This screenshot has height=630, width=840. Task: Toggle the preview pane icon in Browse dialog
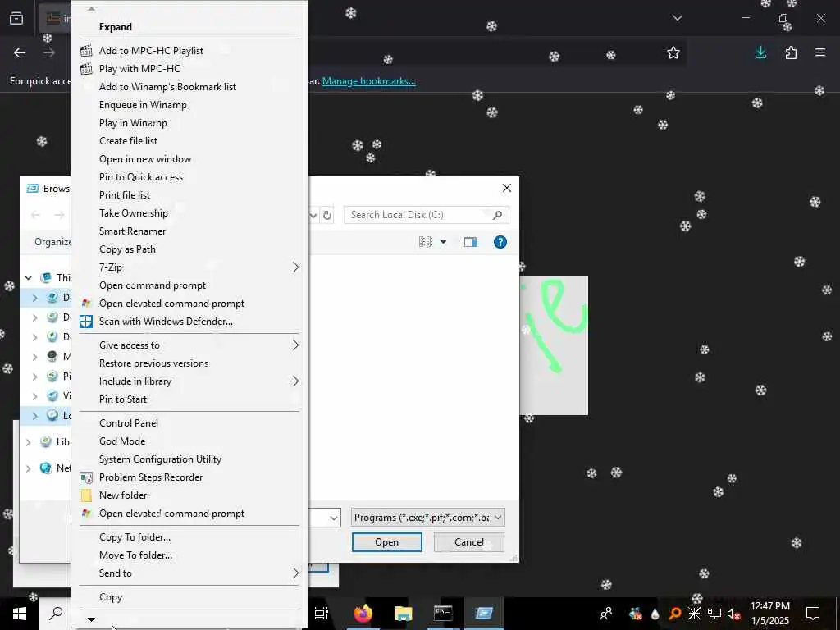coord(470,242)
